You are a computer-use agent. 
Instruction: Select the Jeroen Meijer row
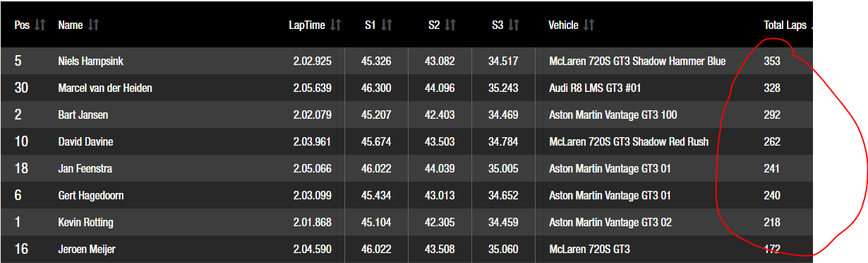click(x=406, y=249)
